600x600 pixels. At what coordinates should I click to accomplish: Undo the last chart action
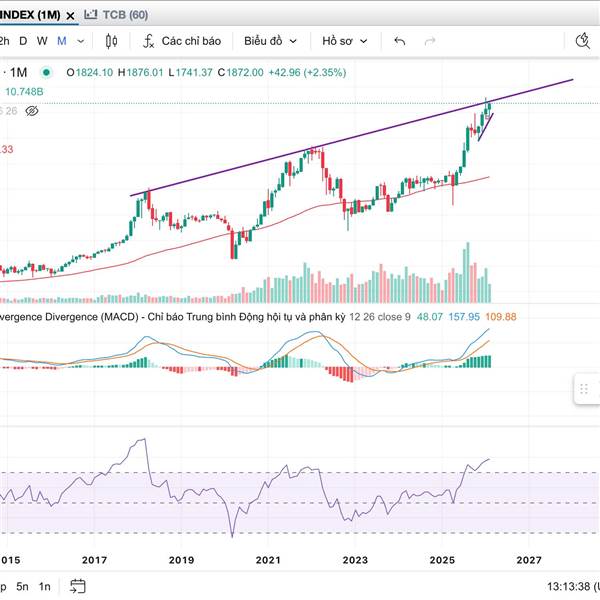(399, 41)
